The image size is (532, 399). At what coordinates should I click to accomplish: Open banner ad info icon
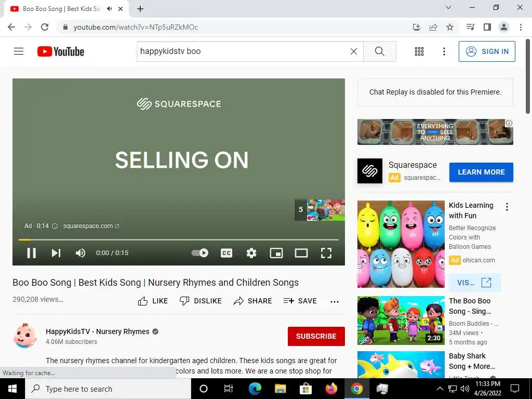509,123
